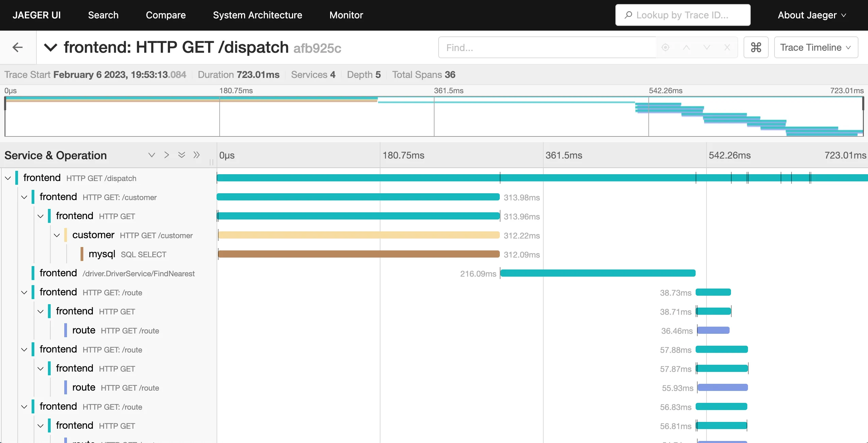This screenshot has width=868, height=443.
Task: Expand all spans with double down chevron
Action: (x=182, y=155)
